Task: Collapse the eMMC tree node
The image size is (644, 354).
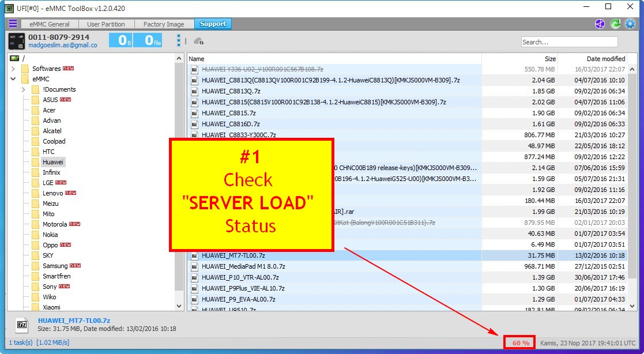Action: (13, 79)
